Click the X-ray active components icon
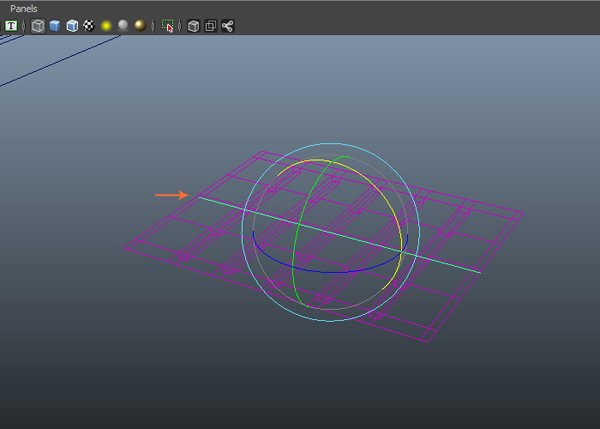 pos(210,26)
